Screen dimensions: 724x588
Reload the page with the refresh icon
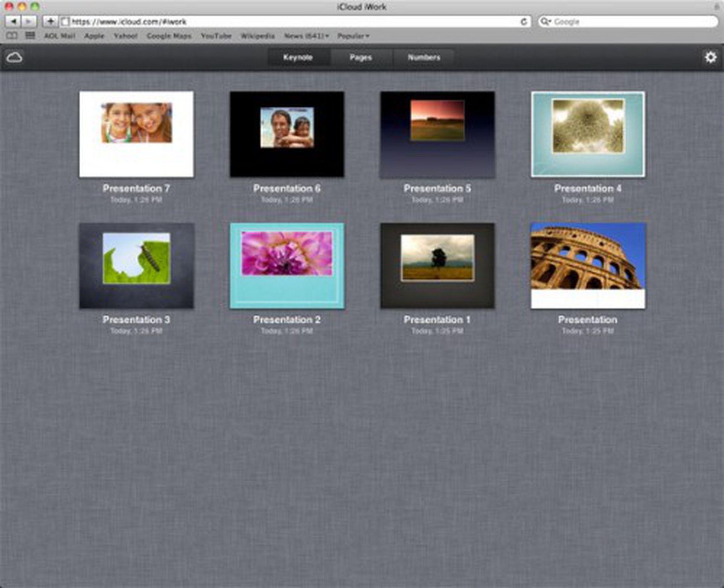pos(524,21)
